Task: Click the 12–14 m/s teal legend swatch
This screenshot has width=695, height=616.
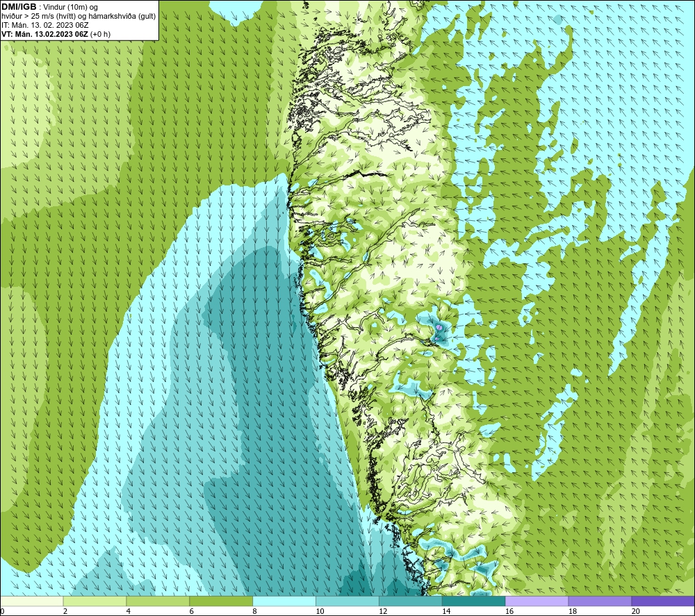Action: click(x=411, y=601)
